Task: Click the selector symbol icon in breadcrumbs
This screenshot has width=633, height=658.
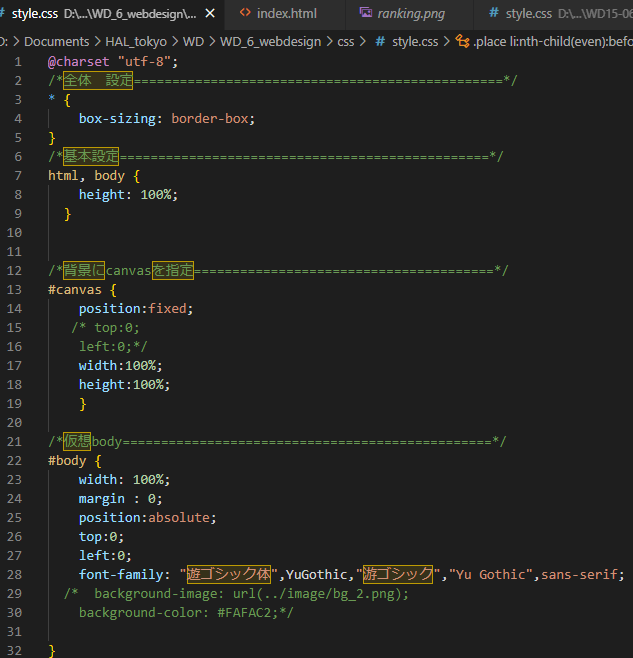Action: point(461,42)
